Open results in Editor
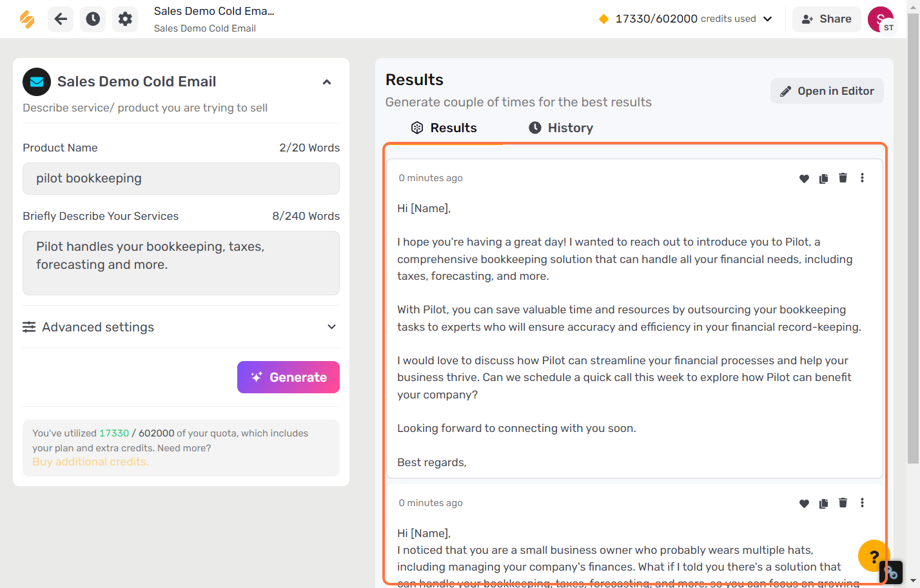Image resolution: width=920 pixels, height=588 pixels. (x=827, y=91)
